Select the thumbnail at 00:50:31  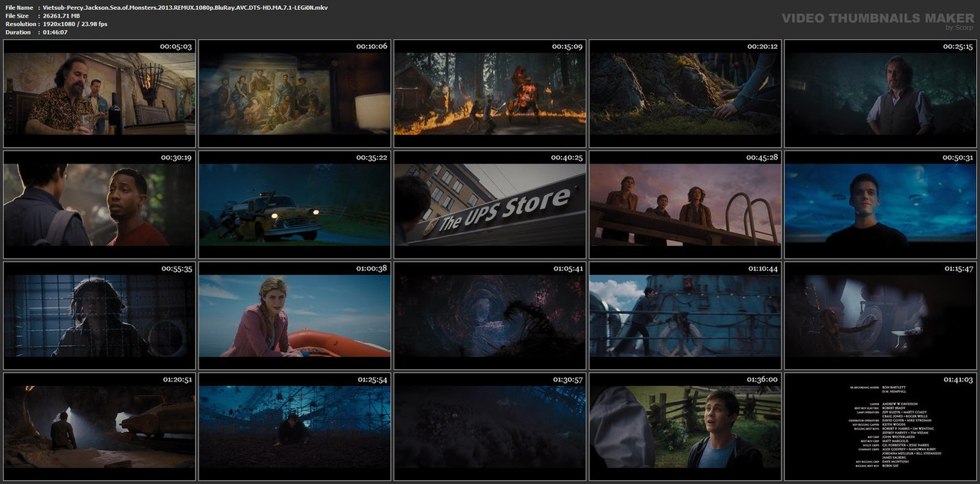click(x=880, y=204)
